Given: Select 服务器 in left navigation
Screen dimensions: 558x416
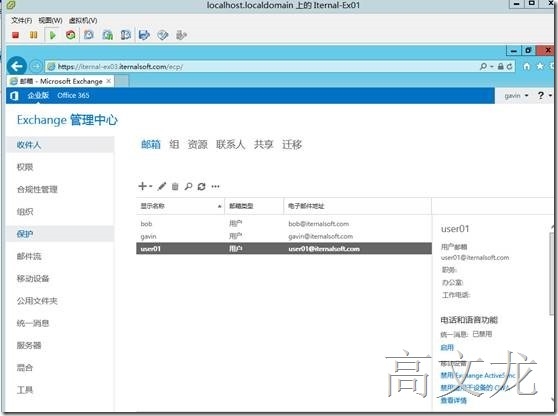Looking at the screenshot, I should pyautogui.click(x=29, y=345).
